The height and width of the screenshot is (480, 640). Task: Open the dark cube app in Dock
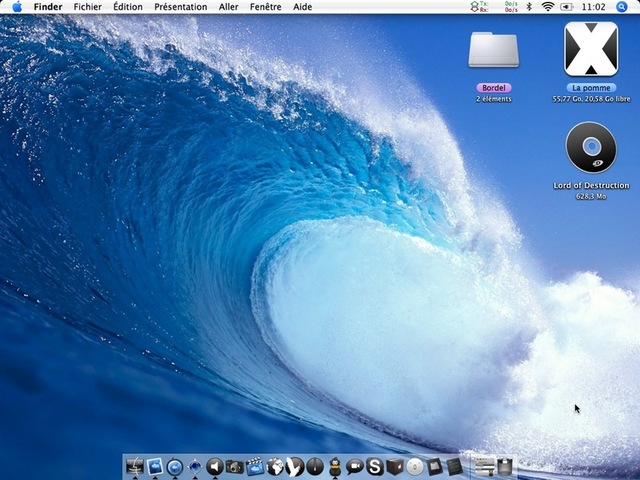tap(395, 466)
